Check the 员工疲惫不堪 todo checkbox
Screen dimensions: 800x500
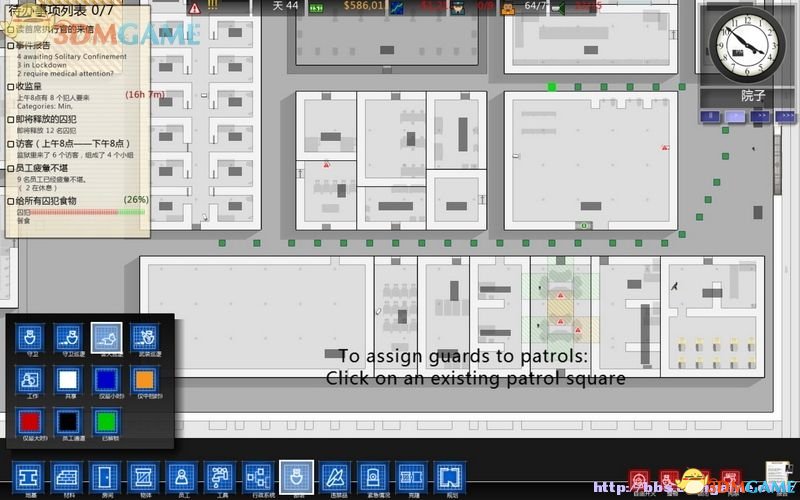pyautogui.click(x=11, y=168)
